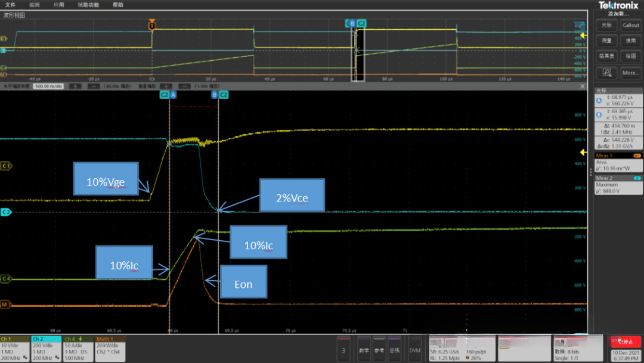Open Meas 2 Maximum measurement badge
The width and height of the screenshot is (644, 363).
pos(618,185)
